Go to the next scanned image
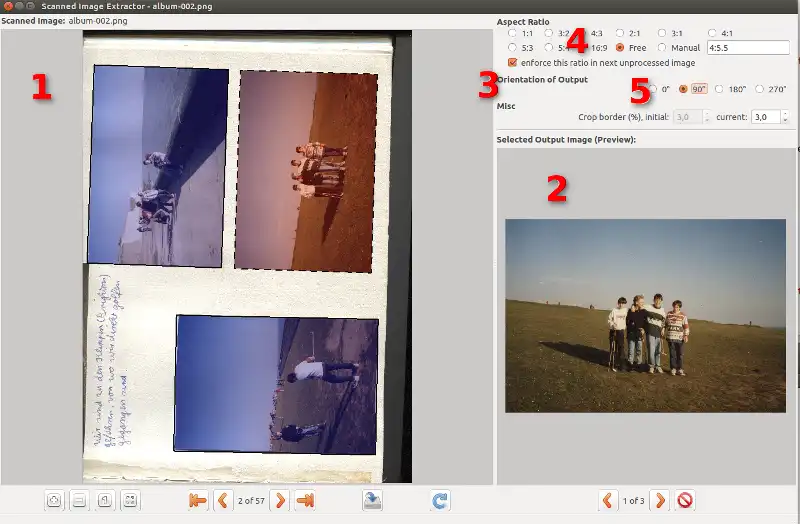 click(280, 501)
